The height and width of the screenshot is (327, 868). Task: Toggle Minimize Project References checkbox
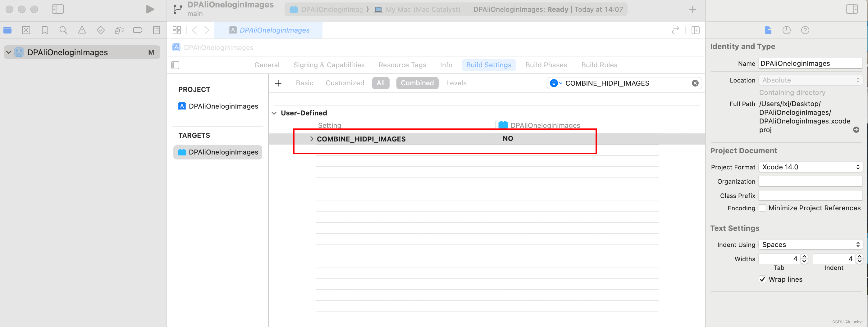(x=762, y=208)
